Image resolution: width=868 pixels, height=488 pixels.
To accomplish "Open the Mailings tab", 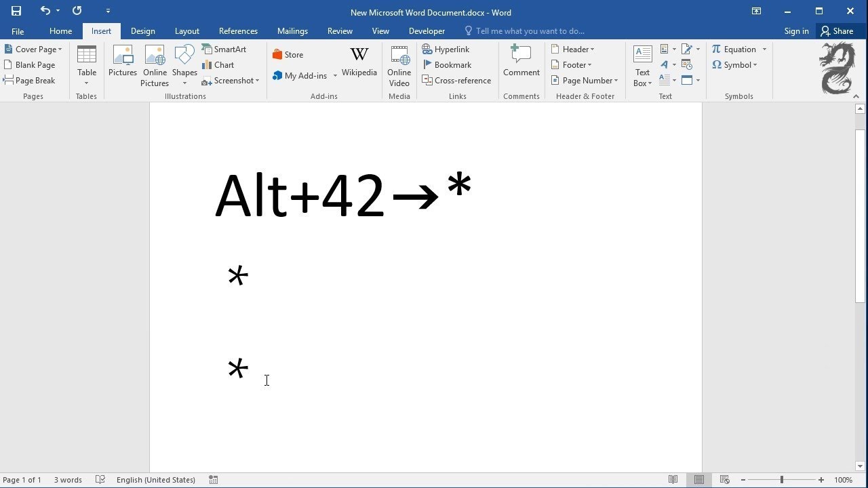I will (292, 31).
